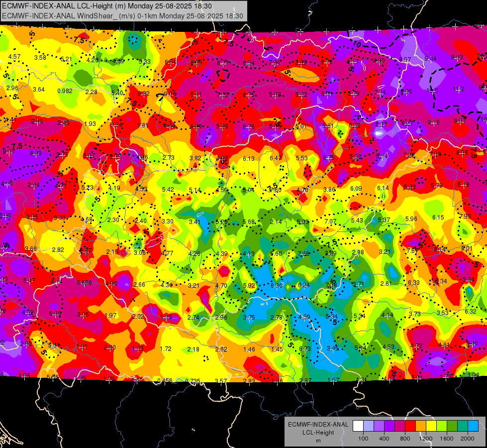Click the wind shear value 0.982
Image resolution: width=487 pixels, height=448 pixels.
pos(65,91)
